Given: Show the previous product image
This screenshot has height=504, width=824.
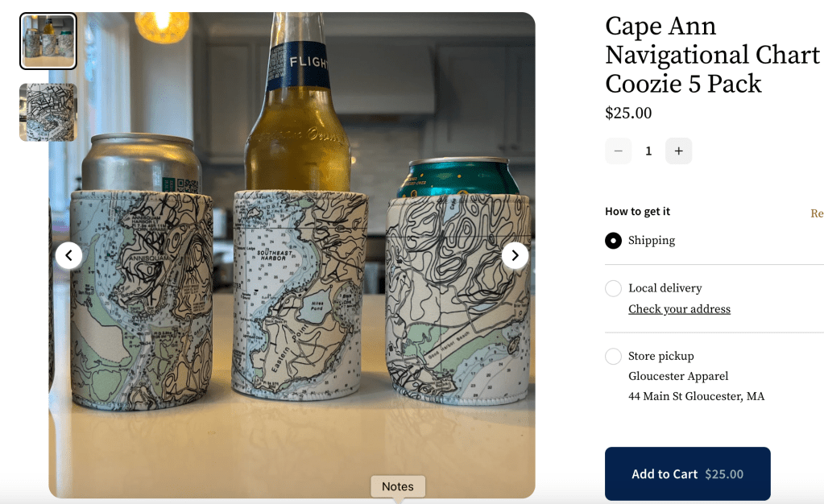Looking at the screenshot, I should tap(68, 256).
